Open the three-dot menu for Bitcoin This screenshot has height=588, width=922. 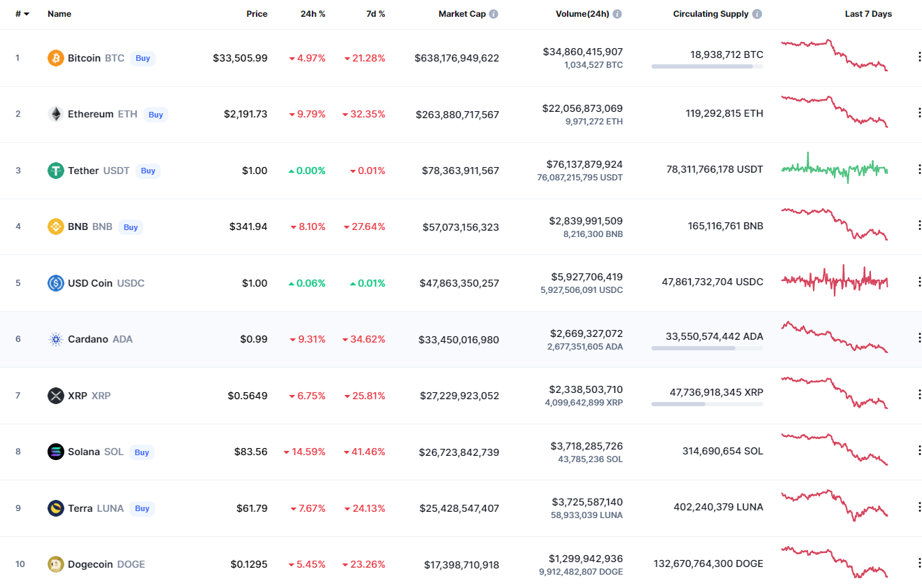(919, 57)
